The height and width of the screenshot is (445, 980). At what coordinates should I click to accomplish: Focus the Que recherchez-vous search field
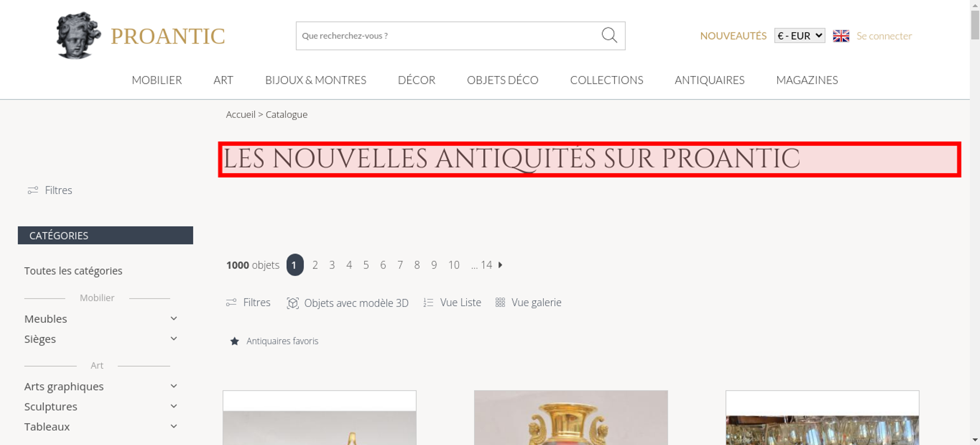(448, 36)
